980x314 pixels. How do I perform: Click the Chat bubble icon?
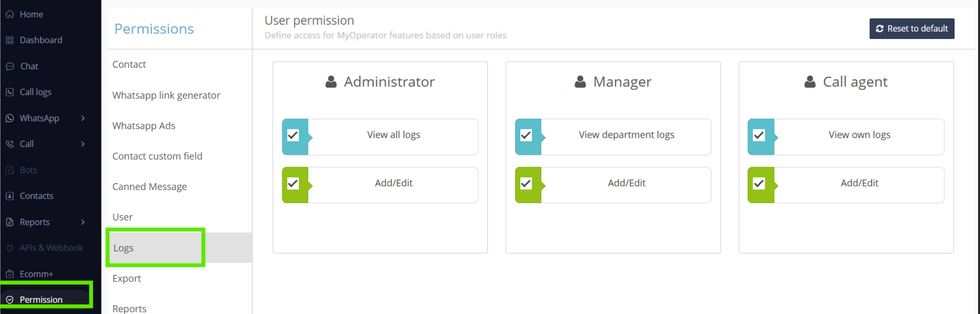(x=10, y=66)
